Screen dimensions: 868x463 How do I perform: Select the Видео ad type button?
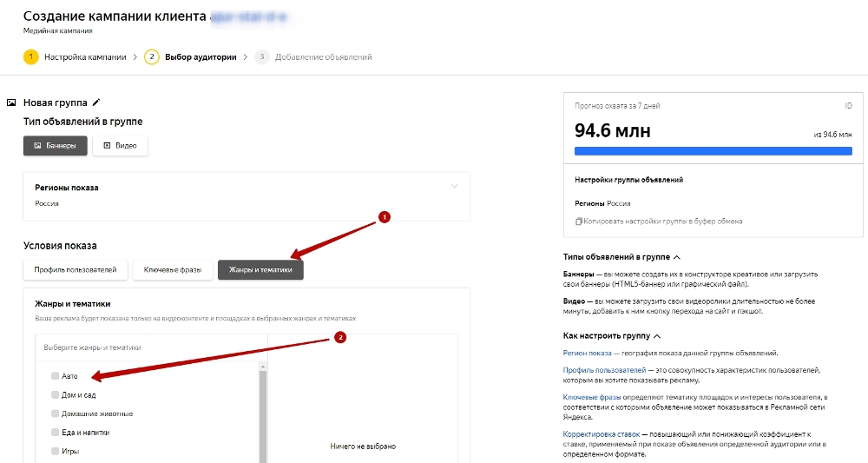point(120,146)
